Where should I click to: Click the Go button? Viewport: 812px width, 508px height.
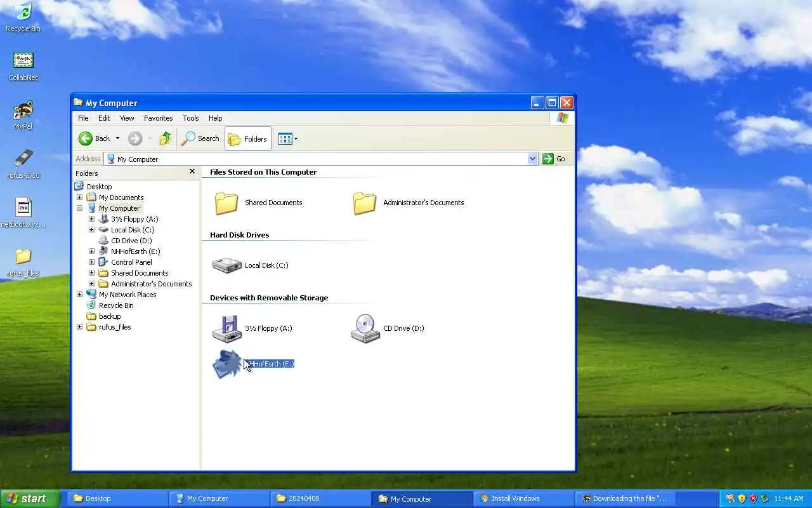click(x=554, y=159)
